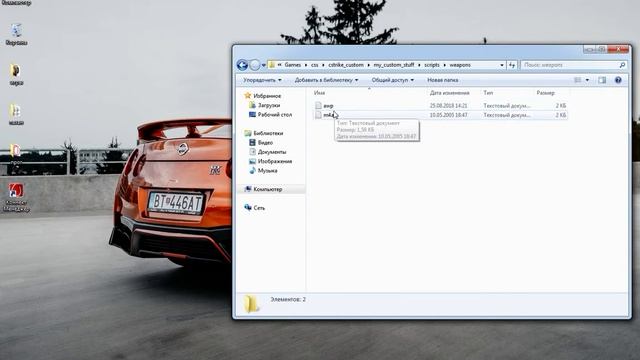640x360 pixels.
Task: Open the address bar history dropdown arrow
Action: click(x=502, y=65)
